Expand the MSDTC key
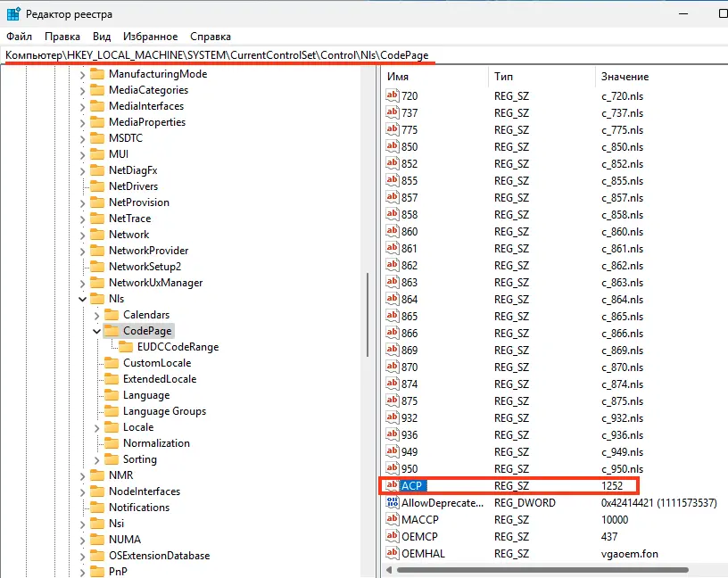Screen dimensions: 728x578 pos(82,138)
